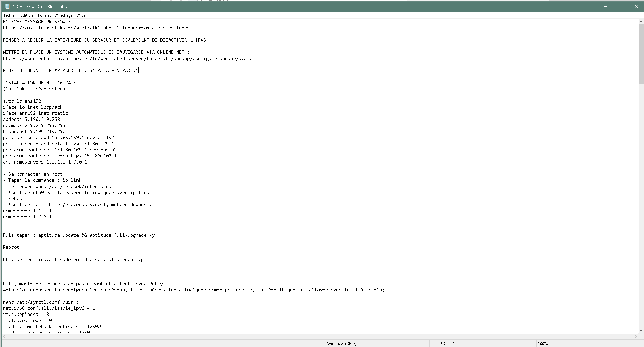644x347 pixels.
Task: Click the 'vm.swappiness = 0' line
Action: coord(26,315)
